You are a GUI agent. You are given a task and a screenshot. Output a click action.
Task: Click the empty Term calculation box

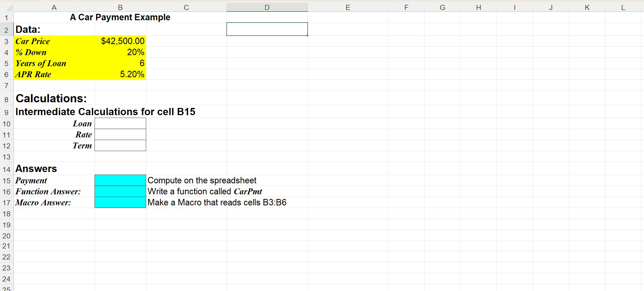point(120,146)
